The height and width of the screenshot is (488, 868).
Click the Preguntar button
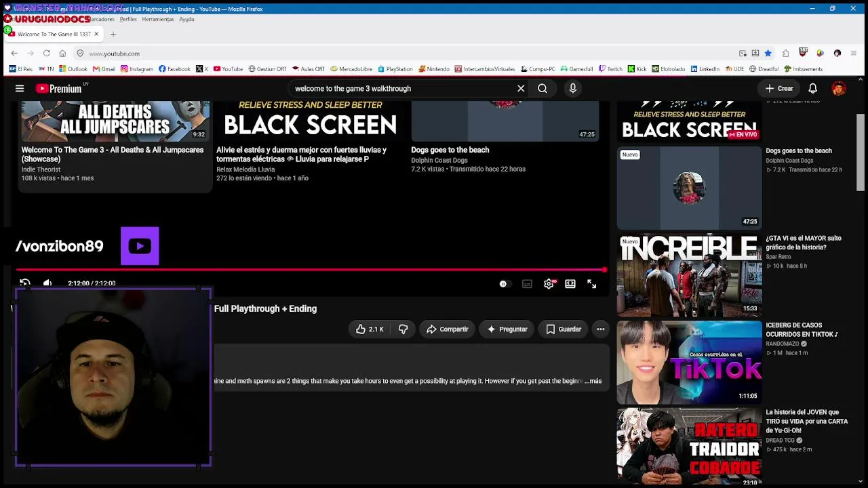tap(507, 329)
